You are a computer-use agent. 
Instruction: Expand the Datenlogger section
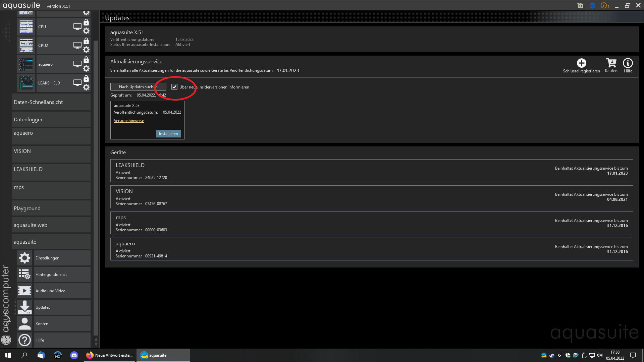click(51, 120)
